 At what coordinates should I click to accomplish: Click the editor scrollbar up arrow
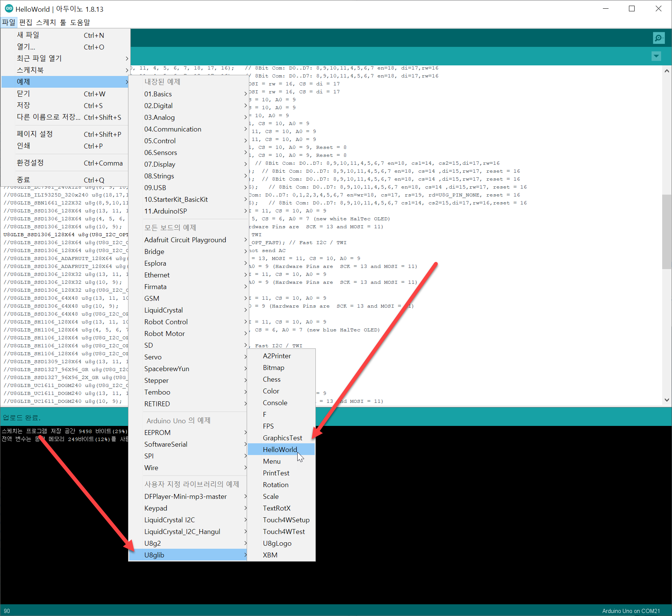[x=667, y=71]
